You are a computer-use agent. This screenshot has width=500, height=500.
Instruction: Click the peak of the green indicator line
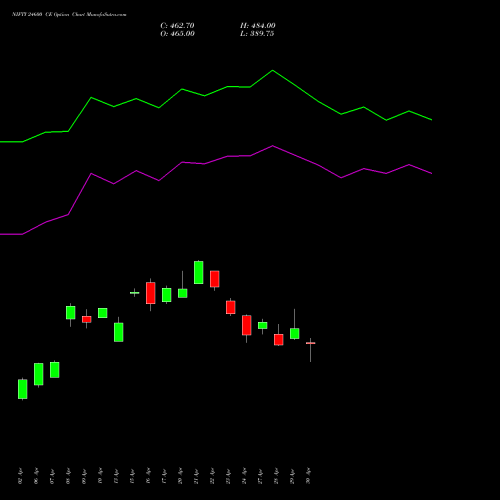point(273,71)
